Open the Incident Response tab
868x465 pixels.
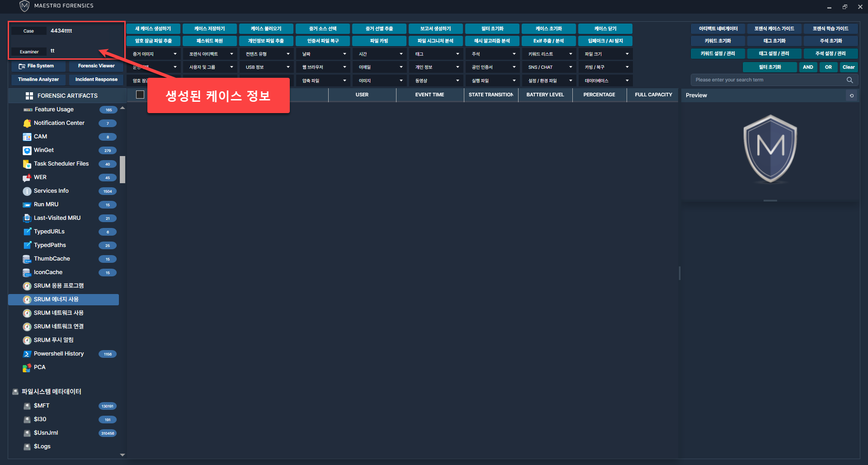[x=96, y=80]
